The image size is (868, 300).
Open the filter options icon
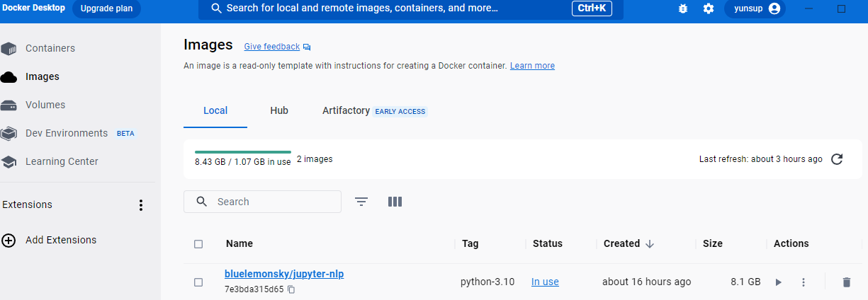(x=361, y=202)
